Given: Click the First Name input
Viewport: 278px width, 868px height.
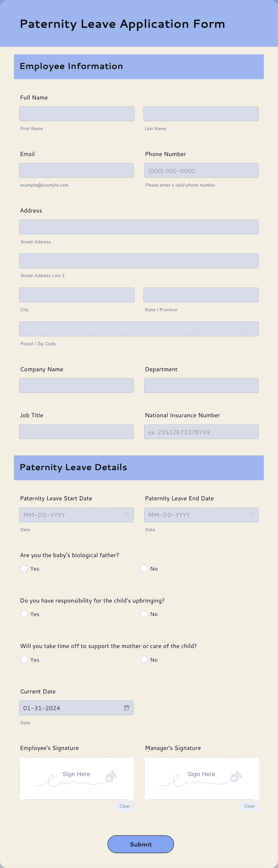Looking at the screenshot, I should 77,114.
